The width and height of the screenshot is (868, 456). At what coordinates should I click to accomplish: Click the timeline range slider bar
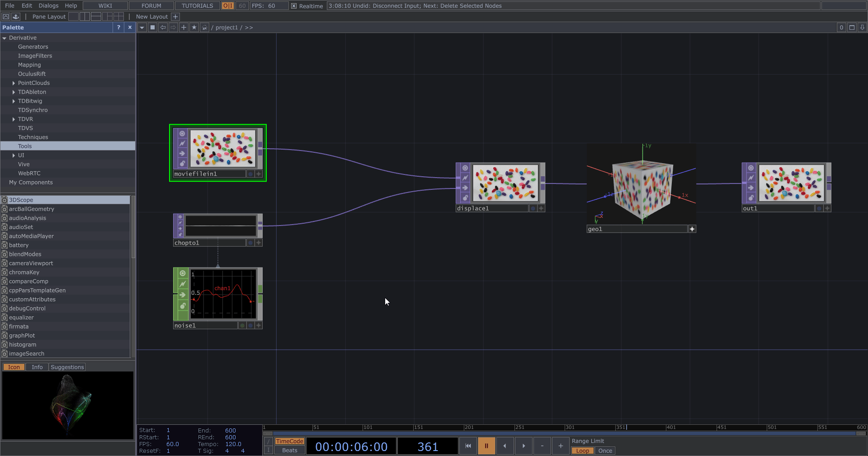pos(564,433)
